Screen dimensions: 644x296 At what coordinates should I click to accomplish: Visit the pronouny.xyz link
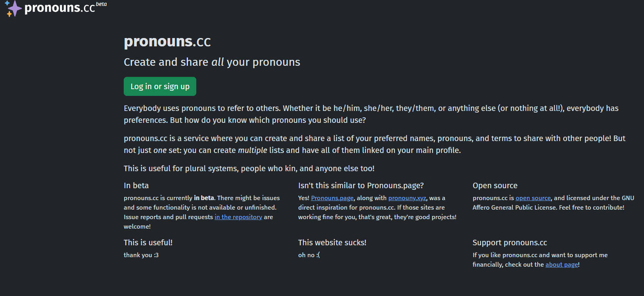point(407,198)
